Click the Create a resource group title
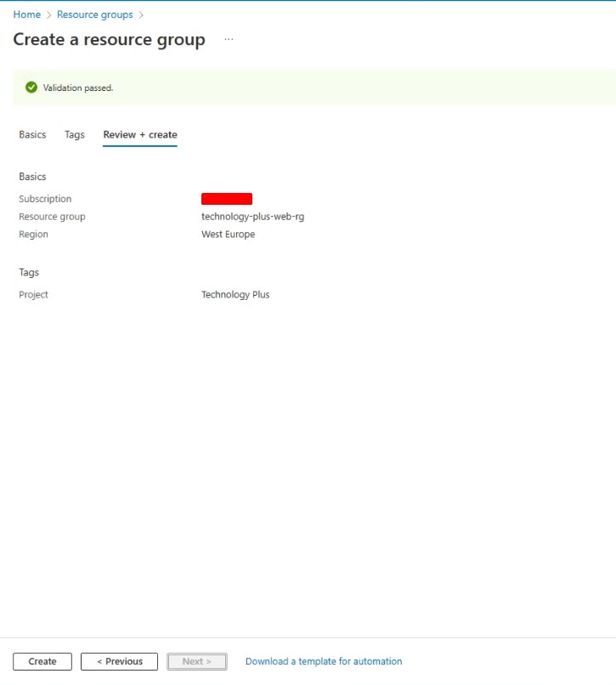This screenshot has height=685, width=616. pos(109,40)
